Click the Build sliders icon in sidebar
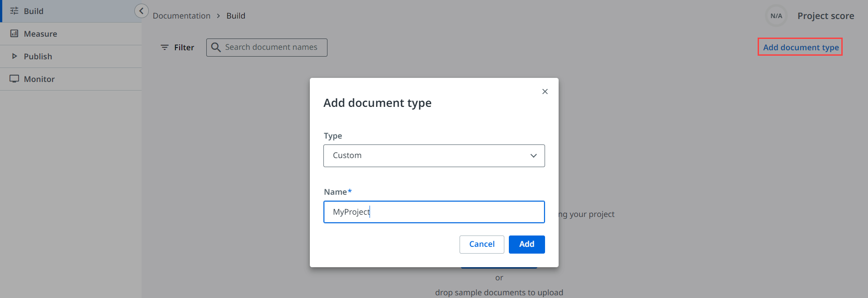 point(14,11)
